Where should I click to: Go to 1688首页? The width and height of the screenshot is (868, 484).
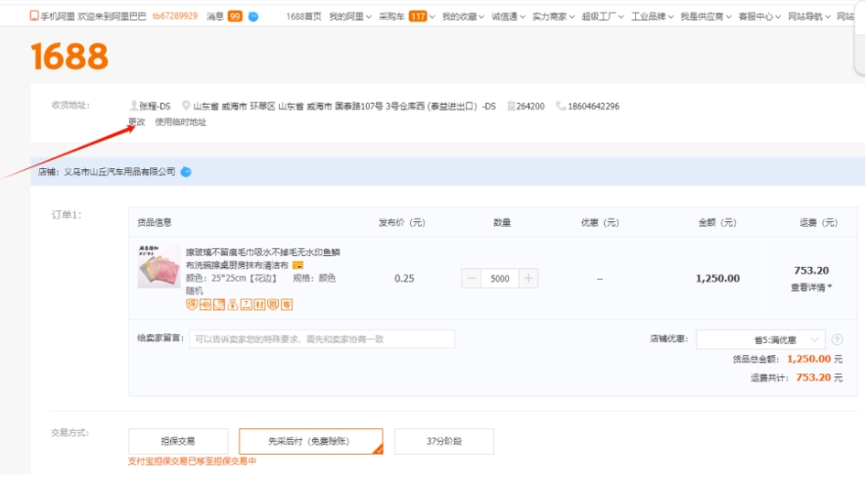(x=303, y=17)
